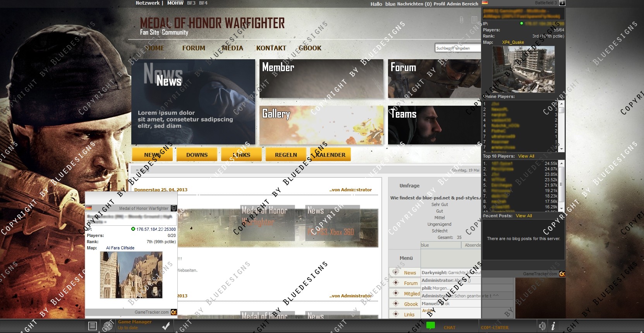Open the info icon in the bottom bar
Screen dimensions: 644x333
[553, 326]
